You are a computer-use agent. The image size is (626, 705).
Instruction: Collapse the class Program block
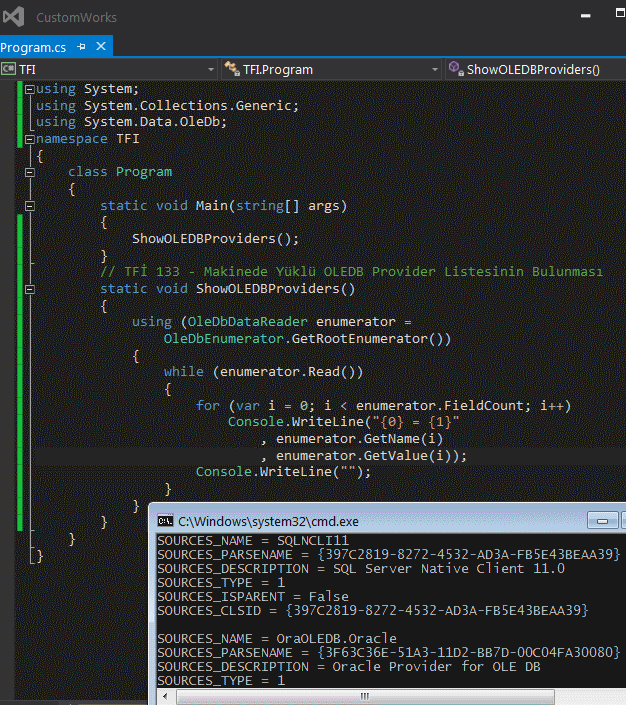[x=30, y=172]
